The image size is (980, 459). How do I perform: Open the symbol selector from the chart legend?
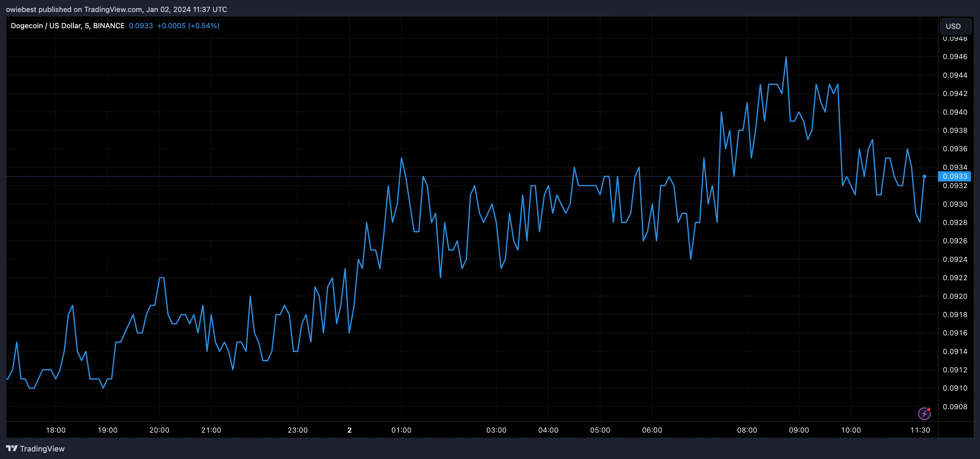point(46,25)
